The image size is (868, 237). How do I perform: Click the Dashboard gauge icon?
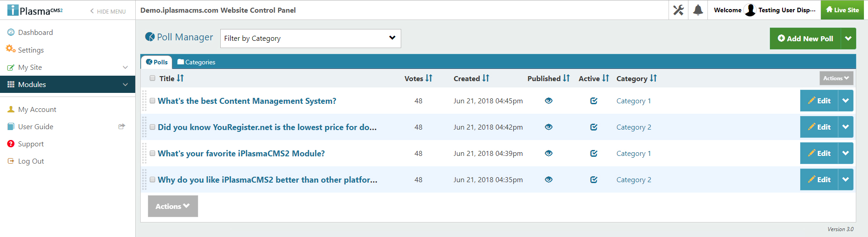tap(11, 32)
